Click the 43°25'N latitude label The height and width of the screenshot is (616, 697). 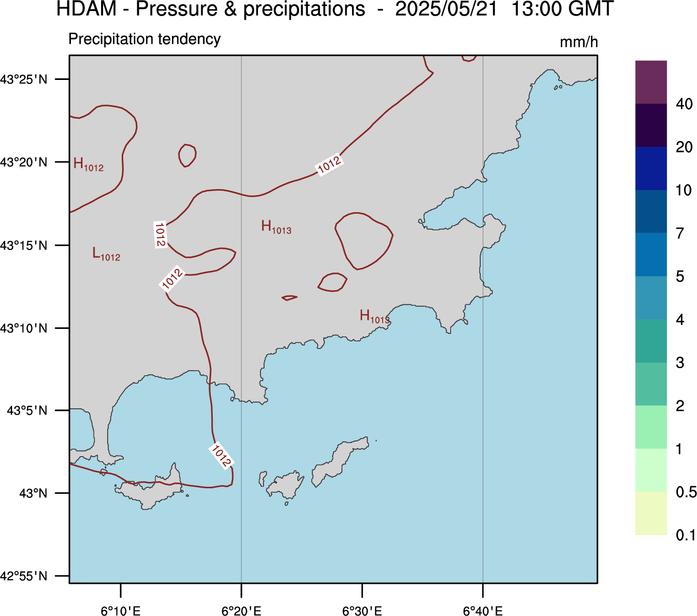click(x=24, y=79)
